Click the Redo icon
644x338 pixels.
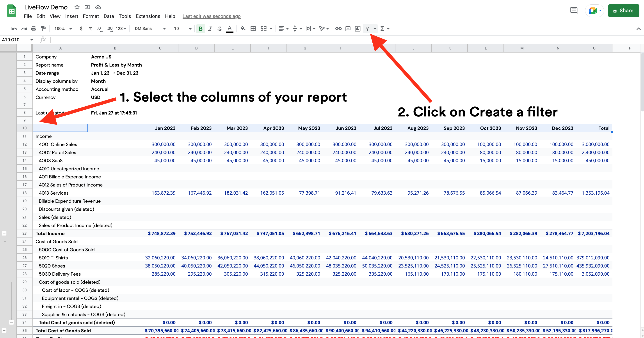pyautogui.click(x=24, y=29)
